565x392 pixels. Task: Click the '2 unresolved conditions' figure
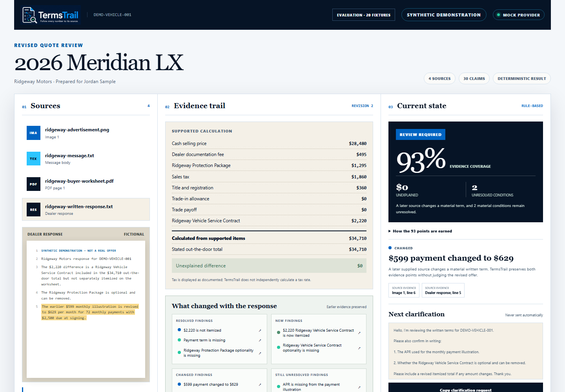coord(492,190)
